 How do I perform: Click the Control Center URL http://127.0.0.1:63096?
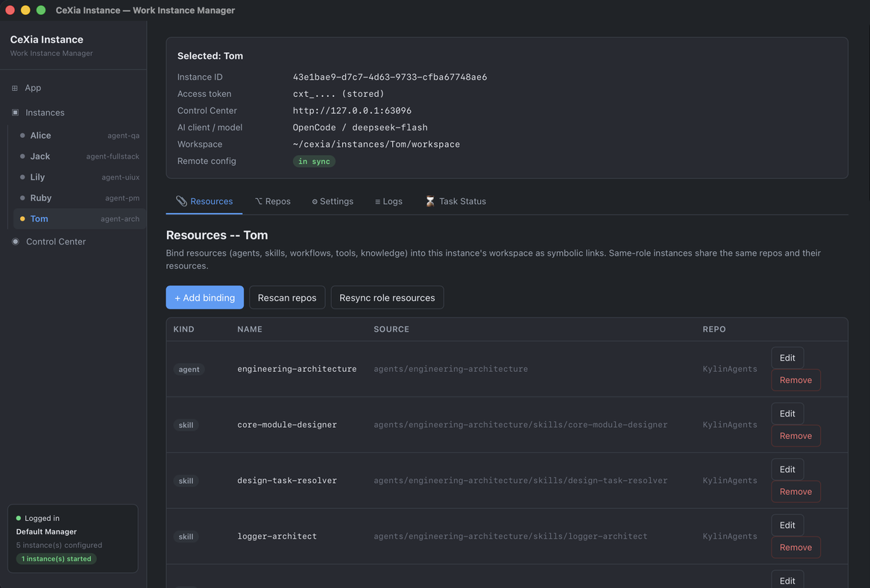353,111
